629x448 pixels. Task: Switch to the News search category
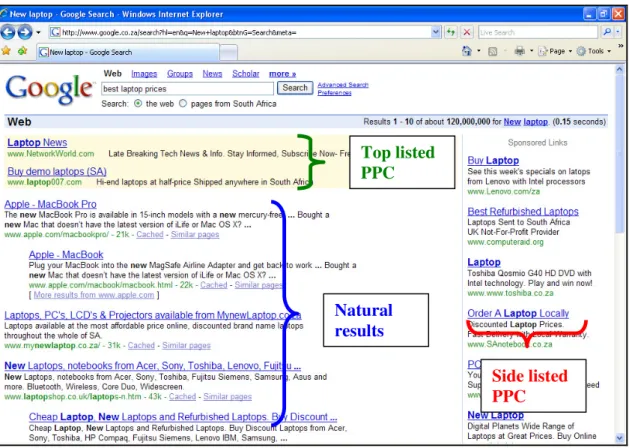(x=212, y=74)
